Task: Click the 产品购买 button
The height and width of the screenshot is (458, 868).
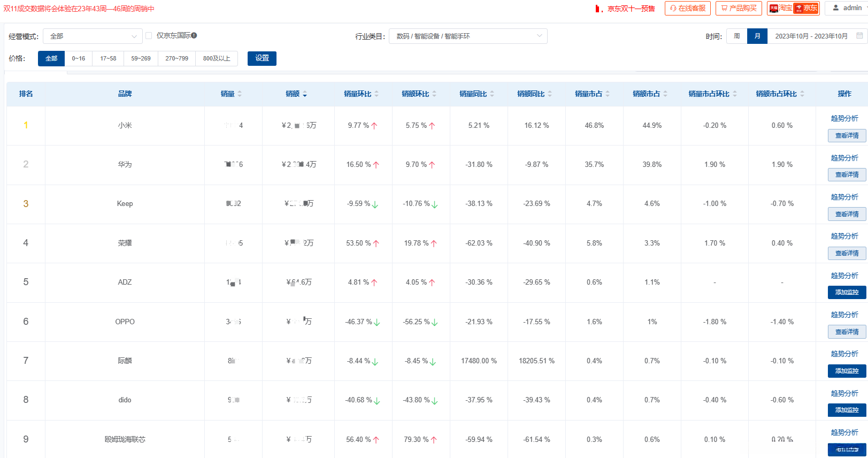Action: click(x=739, y=8)
